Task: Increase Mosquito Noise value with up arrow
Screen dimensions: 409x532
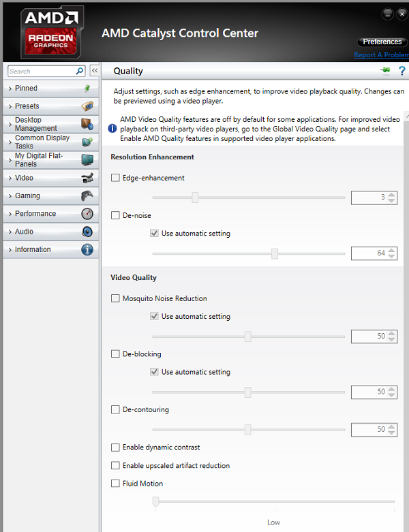Action: click(392, 334)
